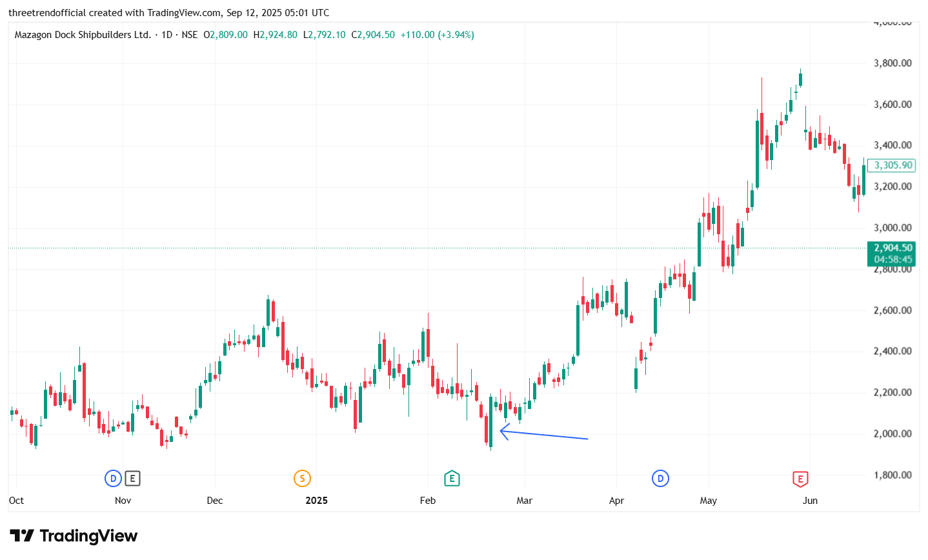The width and height of the screenshot is (928, 560).
Task: Click the Mazagon Dock Shipbuilders Ltd. symbol name
Action: pos(83,35)
